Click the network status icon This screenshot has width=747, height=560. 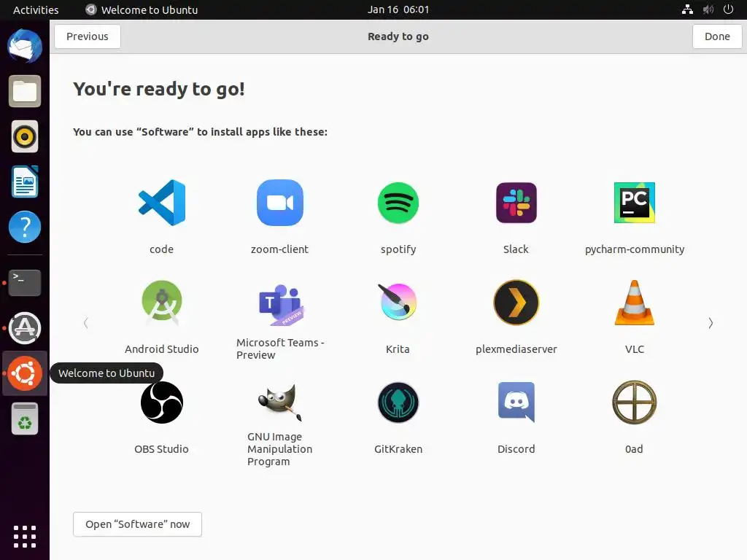tap(687, 9)
